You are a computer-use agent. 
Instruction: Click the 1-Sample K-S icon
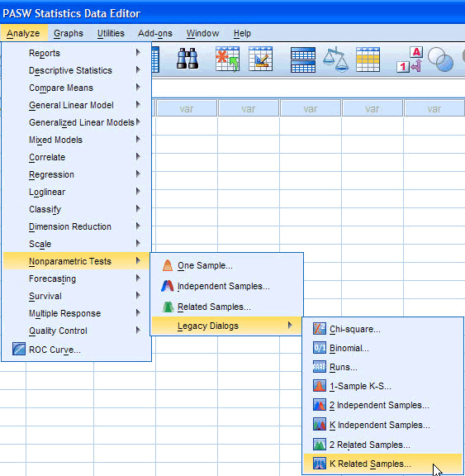320,386
